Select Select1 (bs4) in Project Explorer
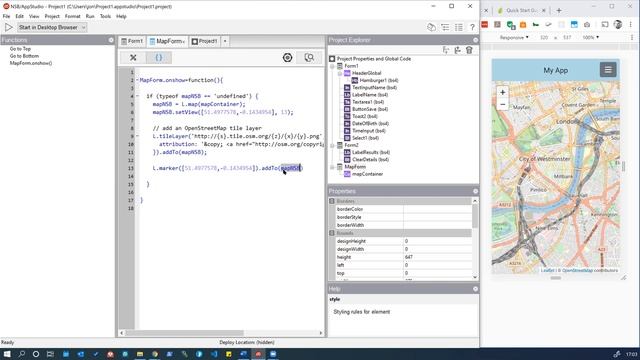The image size is (640, 360). (x=365, y=138)
